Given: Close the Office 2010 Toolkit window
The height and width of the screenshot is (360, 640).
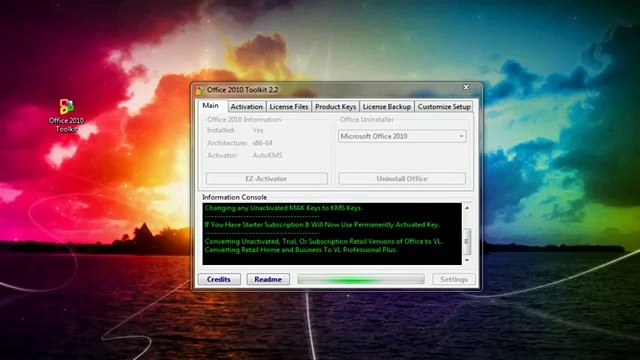Looking at the screenshot, I should 466,87.
